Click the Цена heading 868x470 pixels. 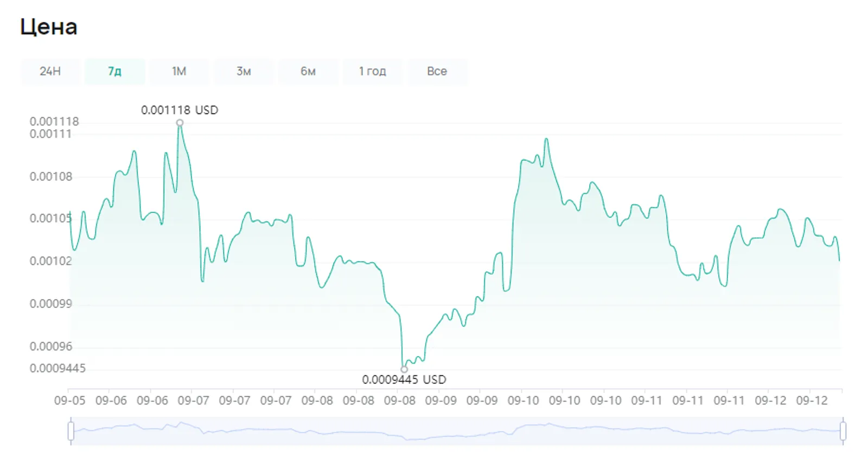point(49,27)
